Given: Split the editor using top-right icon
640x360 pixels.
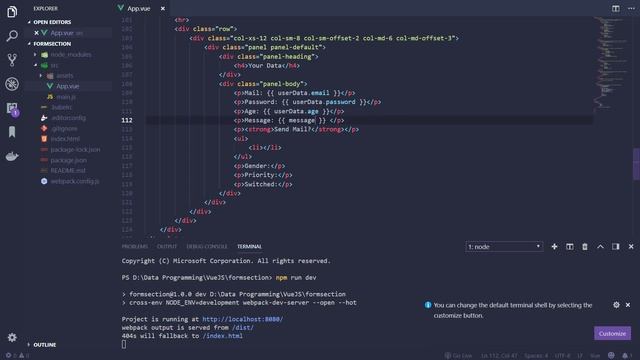Looking at the screenshot, I should pyautogui.click(x=616, y=8).
